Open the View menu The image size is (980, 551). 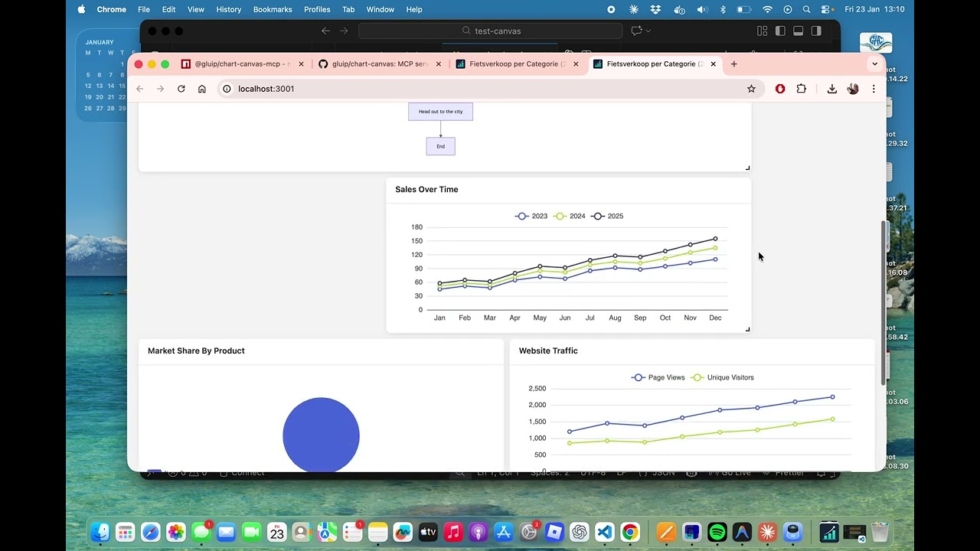196,9
